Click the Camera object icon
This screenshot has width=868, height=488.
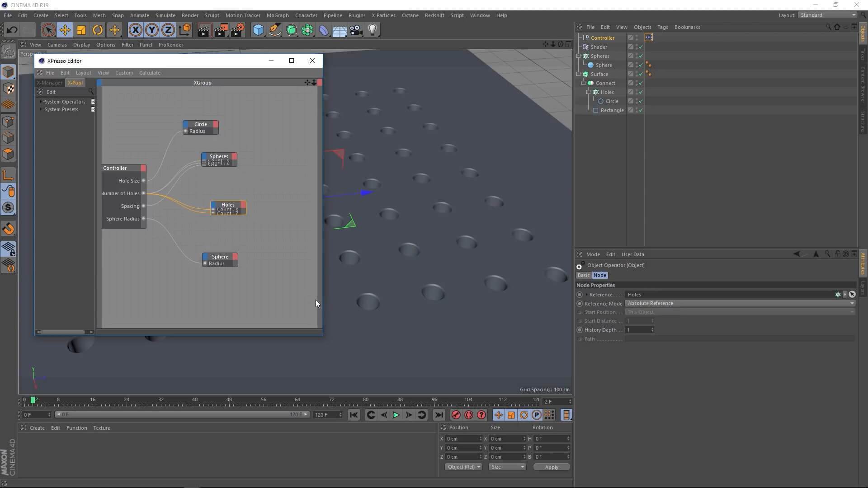click(x=356, y=30)
